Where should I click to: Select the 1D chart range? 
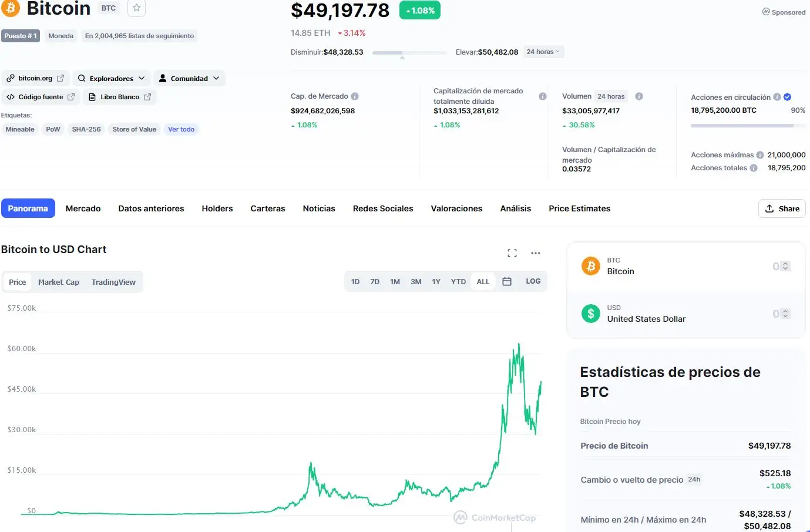point(355,282)
